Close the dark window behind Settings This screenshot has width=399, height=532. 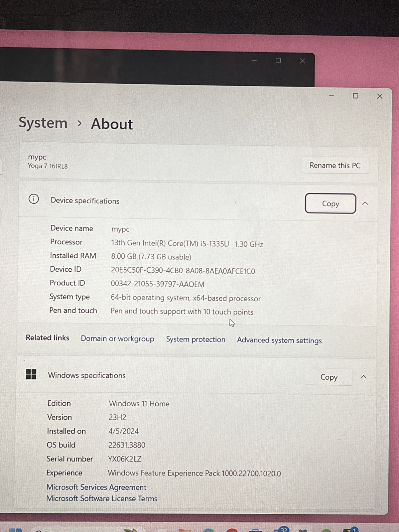pyautogui.click(x=302, y=61)
